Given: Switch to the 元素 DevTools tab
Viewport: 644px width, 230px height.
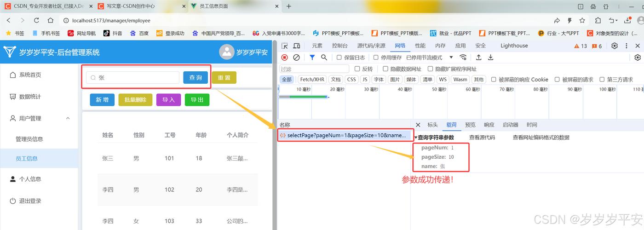Looking at the screenshot, I should click(317, 46).
